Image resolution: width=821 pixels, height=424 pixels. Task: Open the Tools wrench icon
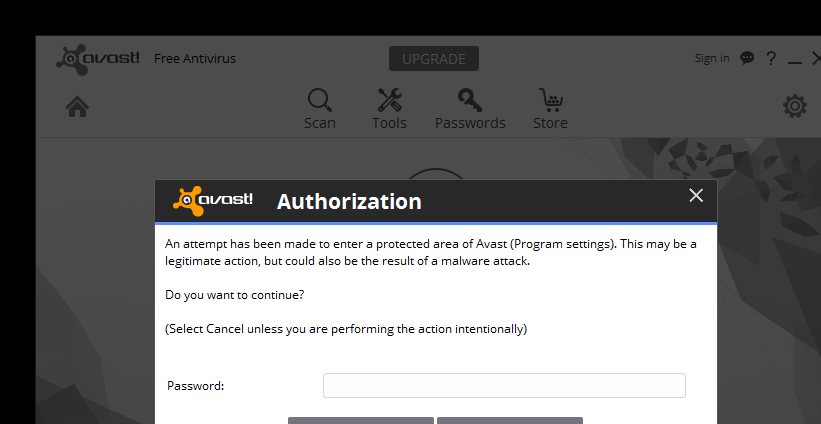coord(389,101)
